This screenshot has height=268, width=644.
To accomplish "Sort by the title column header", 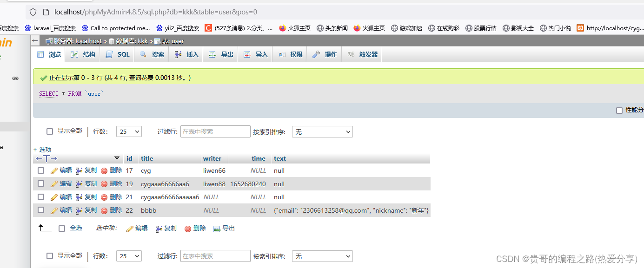I will tap(147, 158).
